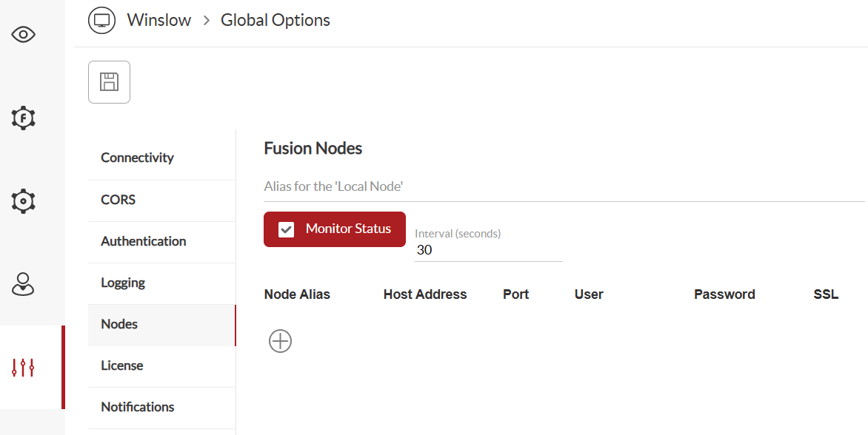The image size is (868, 435).
Task: Uncheck the Monitor Status checkbox
Action: pyautogui.click(x=286, y=229)
